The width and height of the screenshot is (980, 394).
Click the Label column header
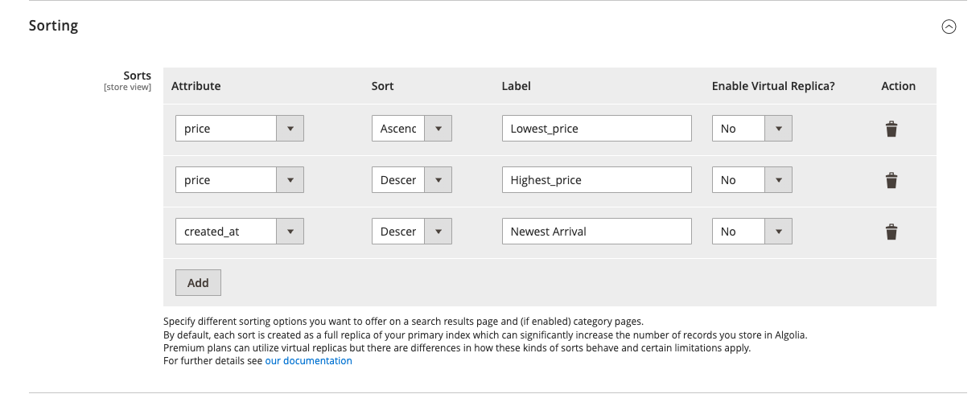[517, 86]
